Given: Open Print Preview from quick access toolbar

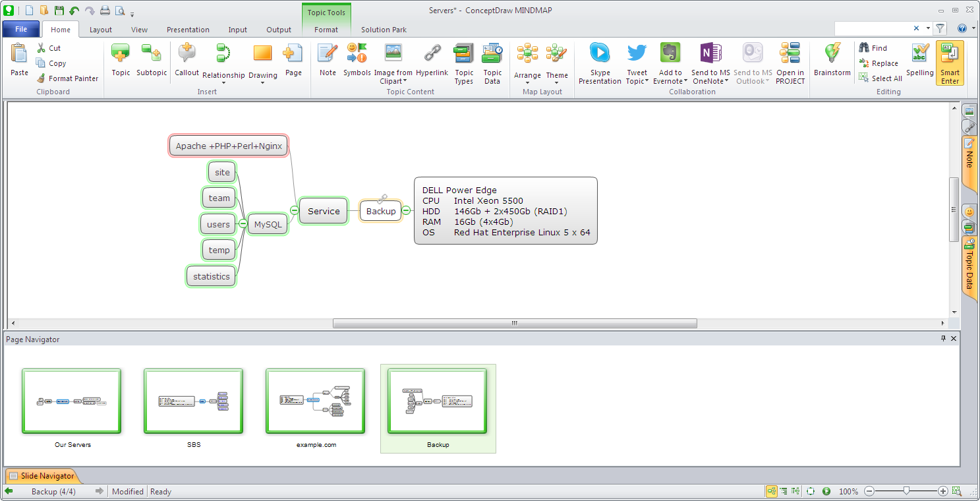Looking at the screenshot, I should point(120,11).
